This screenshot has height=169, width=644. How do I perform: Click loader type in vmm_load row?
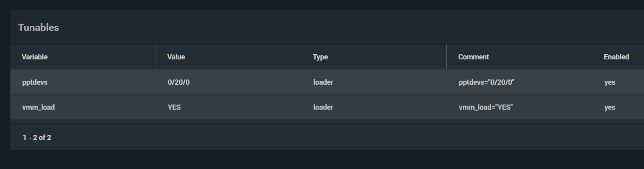pyautogui.click(x=323, y=108)
